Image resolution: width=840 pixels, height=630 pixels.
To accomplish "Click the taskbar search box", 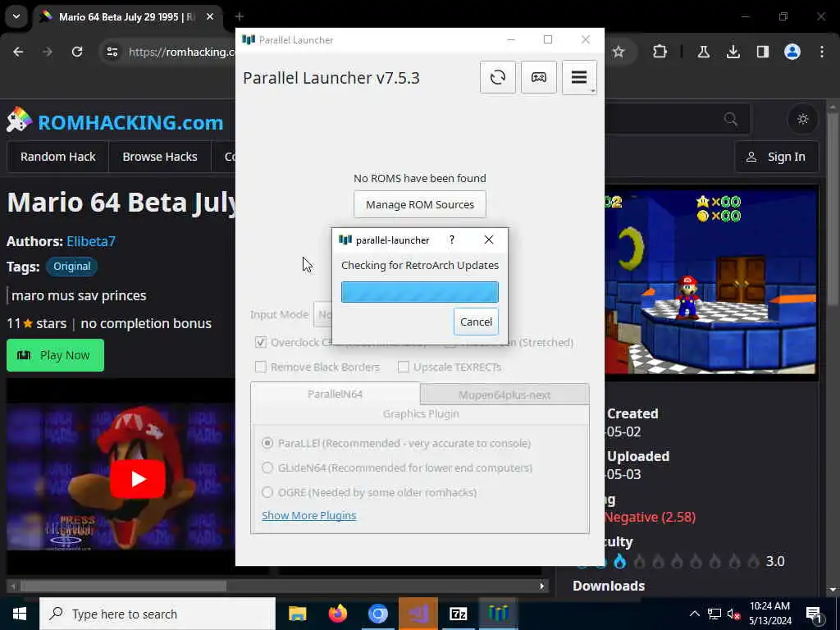I will [x=157, y=614].
